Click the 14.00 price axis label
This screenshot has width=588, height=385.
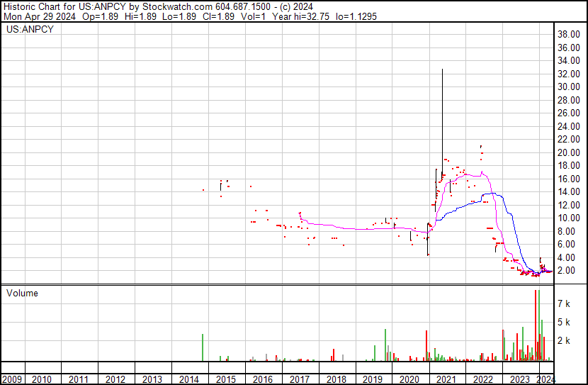click(x=569, y=191)
